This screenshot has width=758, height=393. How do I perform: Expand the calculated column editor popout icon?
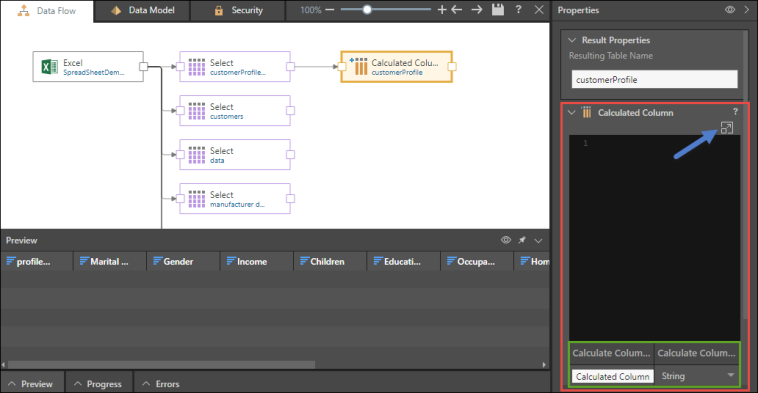(727, 128)
